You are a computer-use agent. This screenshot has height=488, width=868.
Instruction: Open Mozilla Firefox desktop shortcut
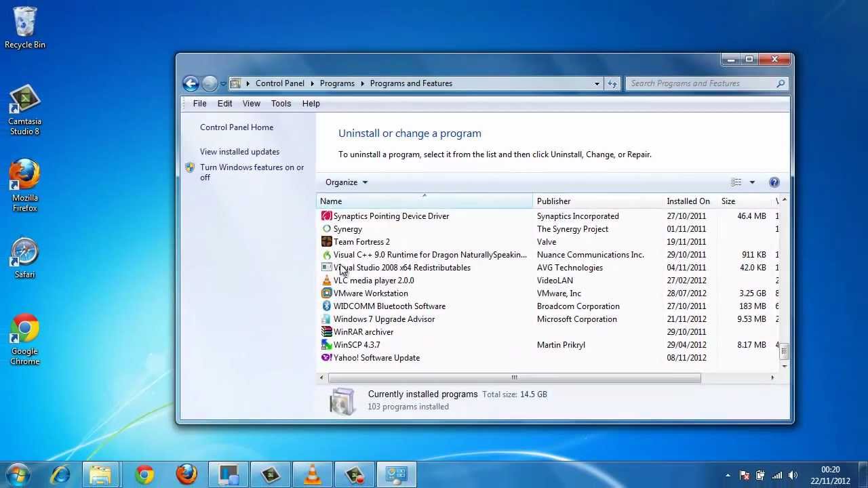coord(24,186)
